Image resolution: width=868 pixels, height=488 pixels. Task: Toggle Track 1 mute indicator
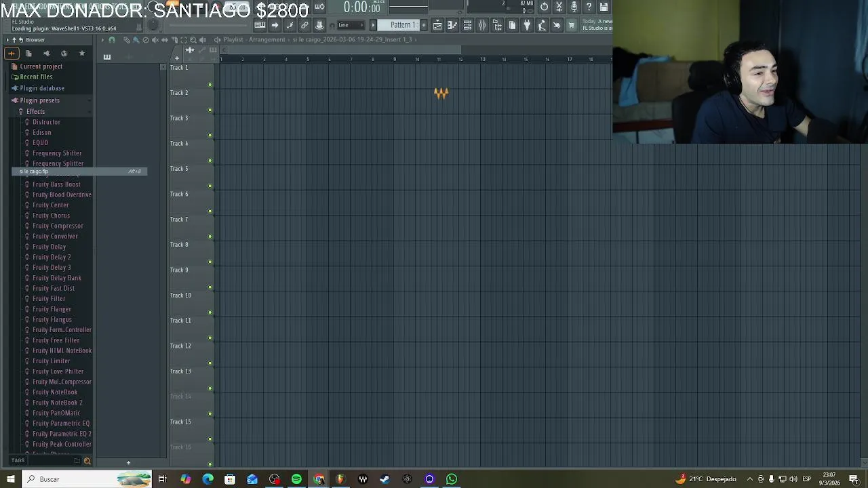point(210,85)
